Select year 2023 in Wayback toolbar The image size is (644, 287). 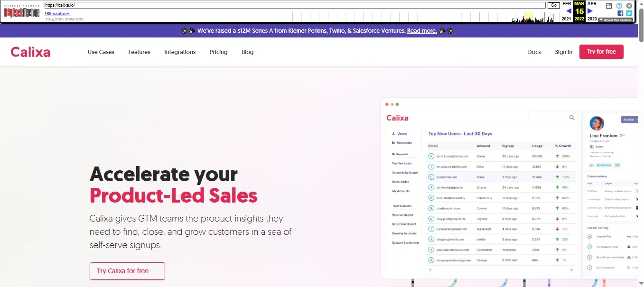click(x=592, y=19)
